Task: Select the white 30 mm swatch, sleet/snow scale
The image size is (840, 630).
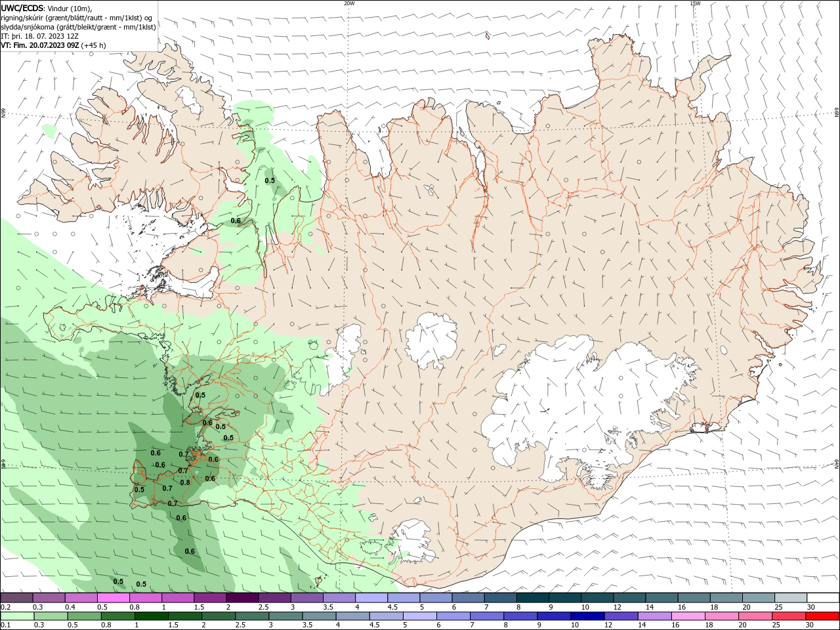Action: click(822, 598)
